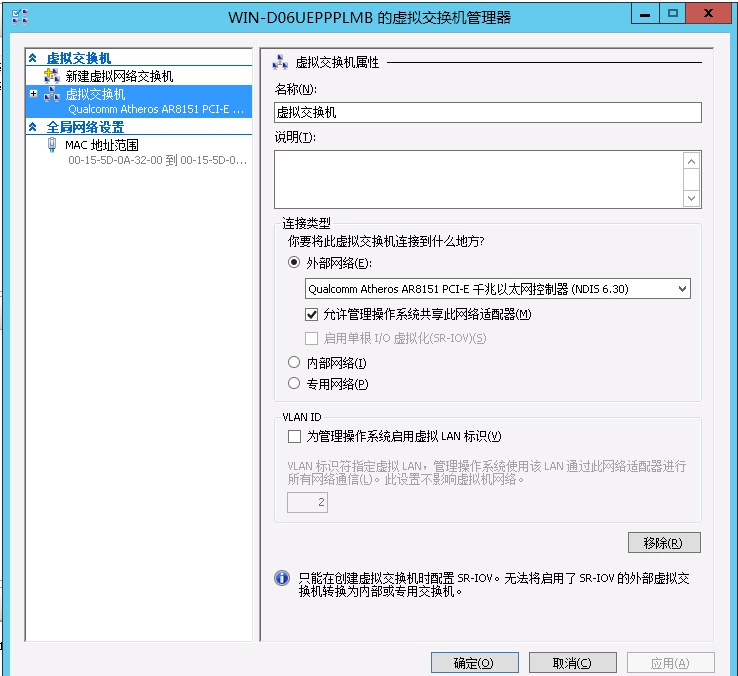Click the 确定(O) button
The height and width of the screenshot is (676, 738).
pos(474,663)
